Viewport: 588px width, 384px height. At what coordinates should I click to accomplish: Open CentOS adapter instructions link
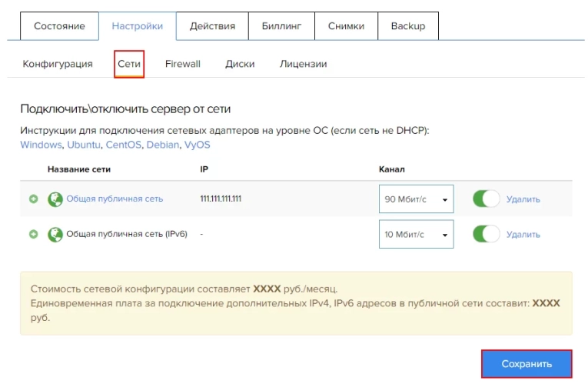[124, 145]
